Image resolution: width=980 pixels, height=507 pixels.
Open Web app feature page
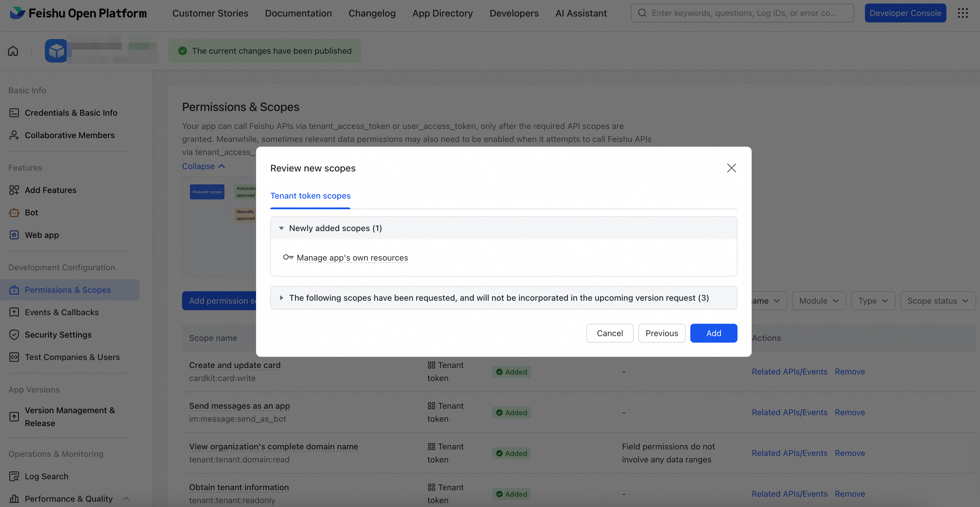pos(42,235)
